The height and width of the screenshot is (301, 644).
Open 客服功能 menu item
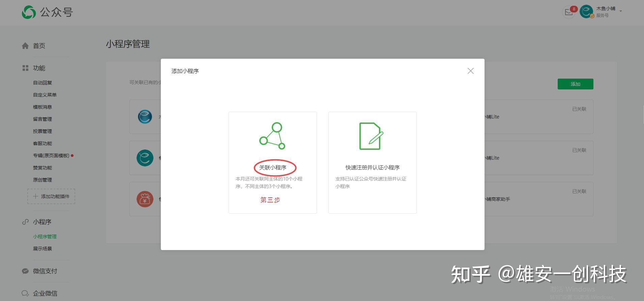point(42,143)
